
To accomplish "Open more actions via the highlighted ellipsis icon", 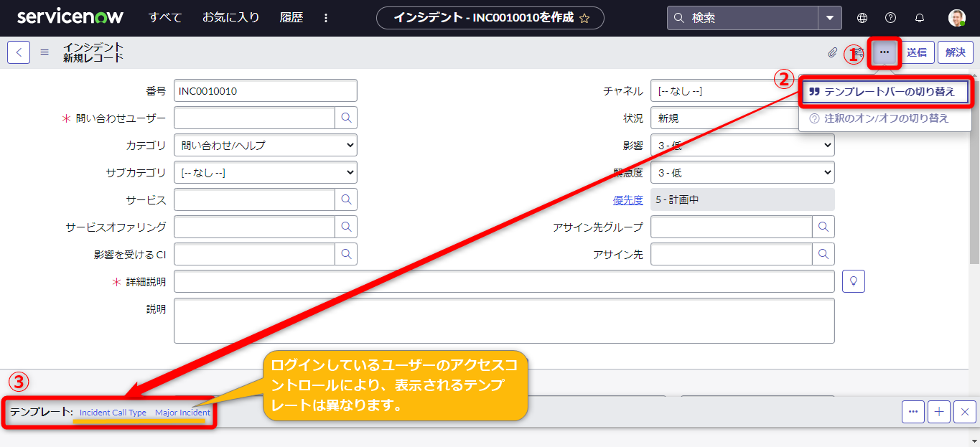I will (x=885, y=52).
